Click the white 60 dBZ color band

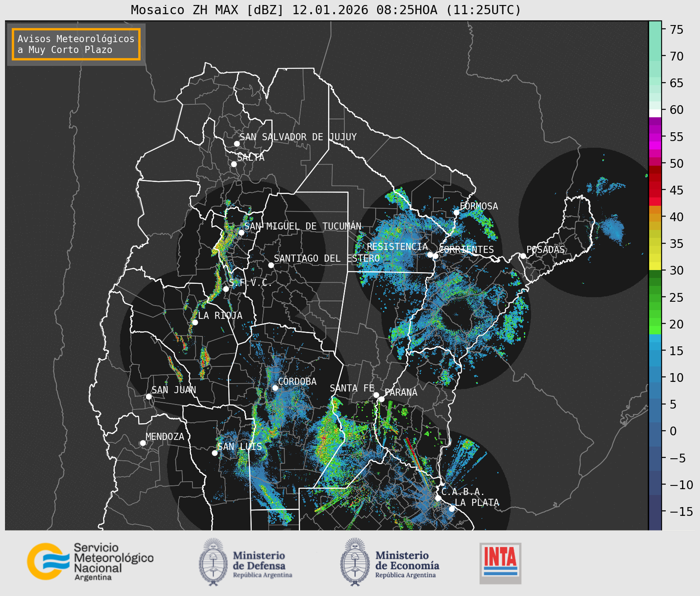pos(655,113)
